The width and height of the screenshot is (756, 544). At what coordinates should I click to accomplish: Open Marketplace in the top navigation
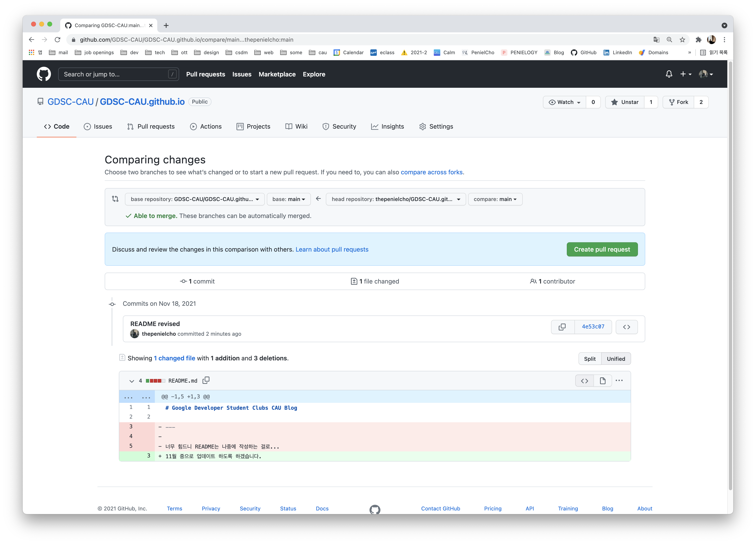(x=277, y=74)
